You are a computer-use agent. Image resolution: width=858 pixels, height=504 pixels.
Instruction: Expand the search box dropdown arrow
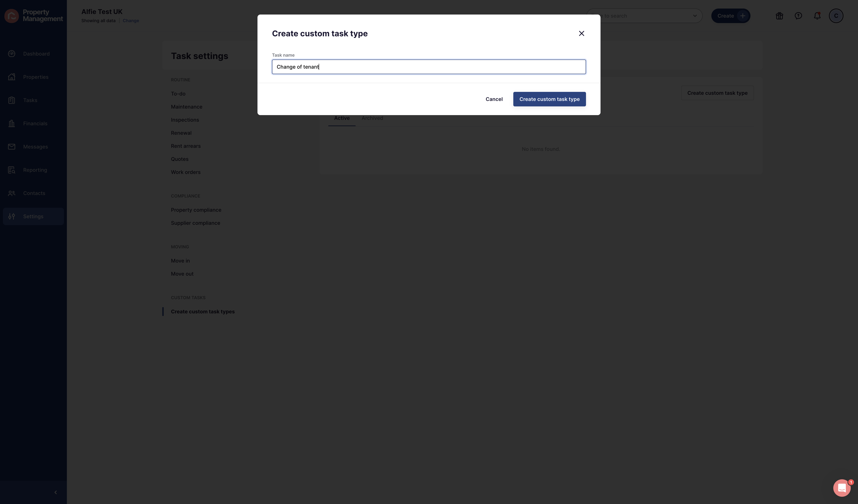point(695,16)
